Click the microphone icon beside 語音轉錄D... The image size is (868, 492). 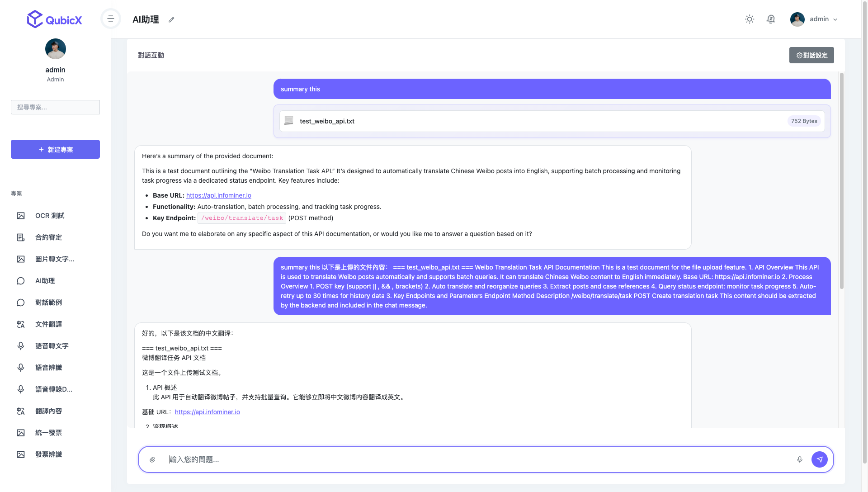[21, 389]
